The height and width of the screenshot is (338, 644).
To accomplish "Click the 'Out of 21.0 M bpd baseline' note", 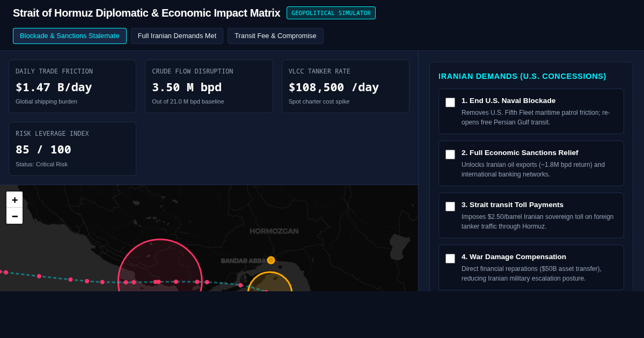I will pyautogui.click(x=188, y=101).
